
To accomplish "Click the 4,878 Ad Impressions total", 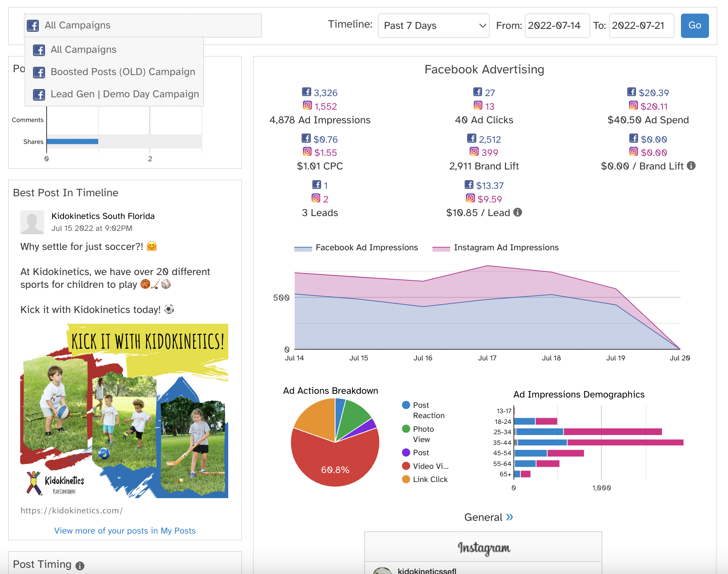I will 320,120.
